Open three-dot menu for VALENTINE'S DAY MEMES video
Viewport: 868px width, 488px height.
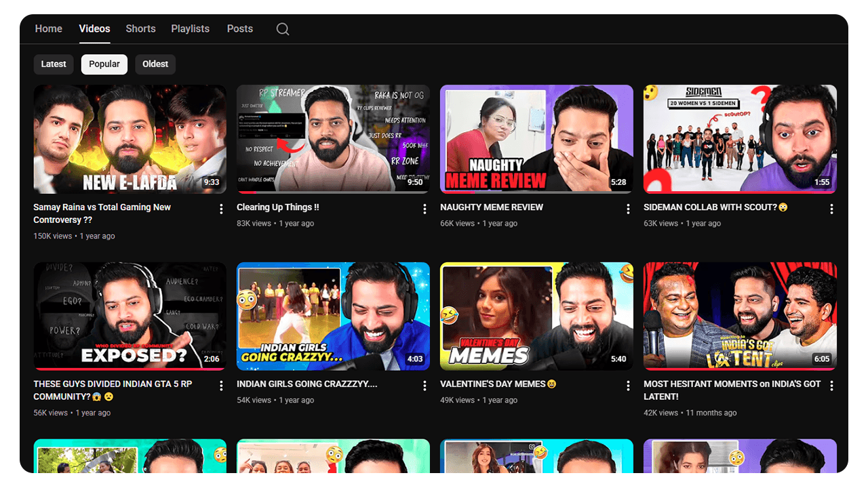[x=628, y=386]
